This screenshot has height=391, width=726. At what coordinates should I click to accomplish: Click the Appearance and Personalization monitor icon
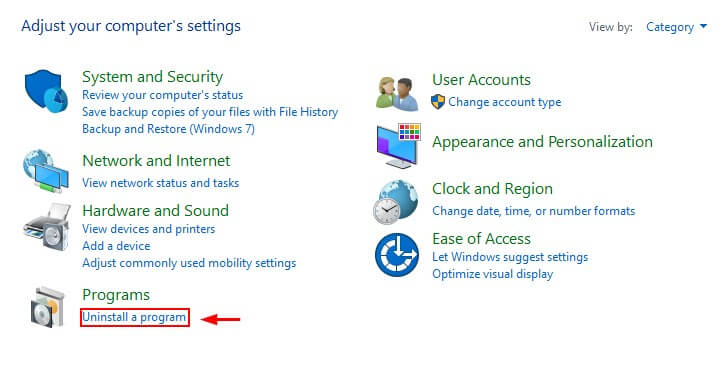click(x=398, y=145)
